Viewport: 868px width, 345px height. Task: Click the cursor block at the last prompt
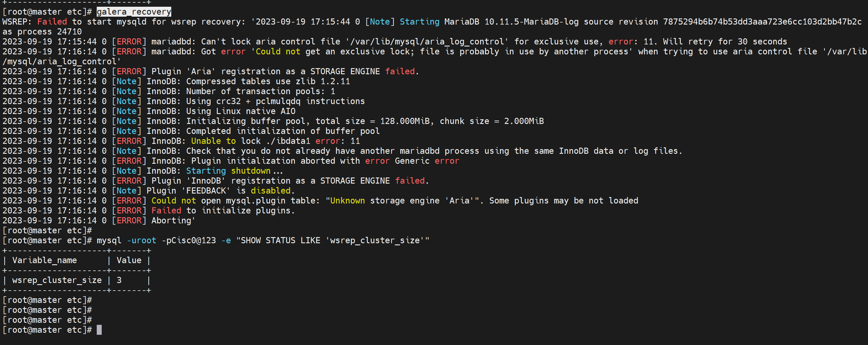[99, 330]
